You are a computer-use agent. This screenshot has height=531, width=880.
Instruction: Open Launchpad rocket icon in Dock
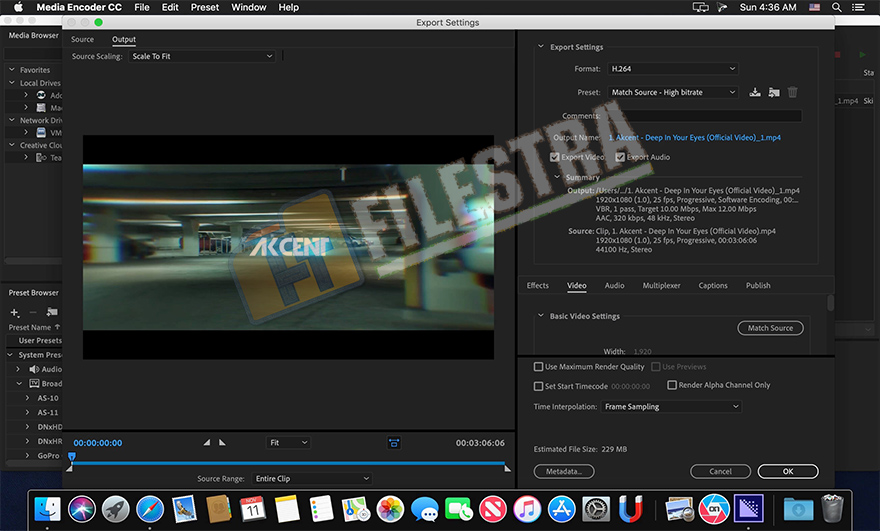116,510
